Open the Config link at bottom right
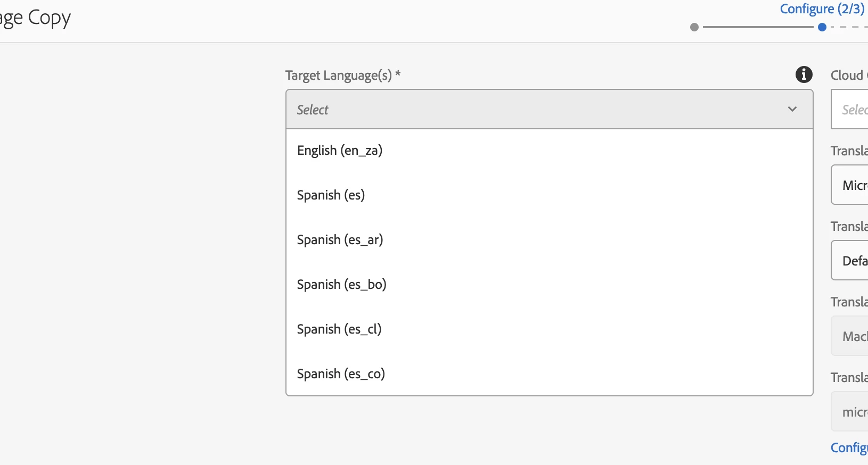This screenshot has height=465, width=868. click(x=849, y=448)
